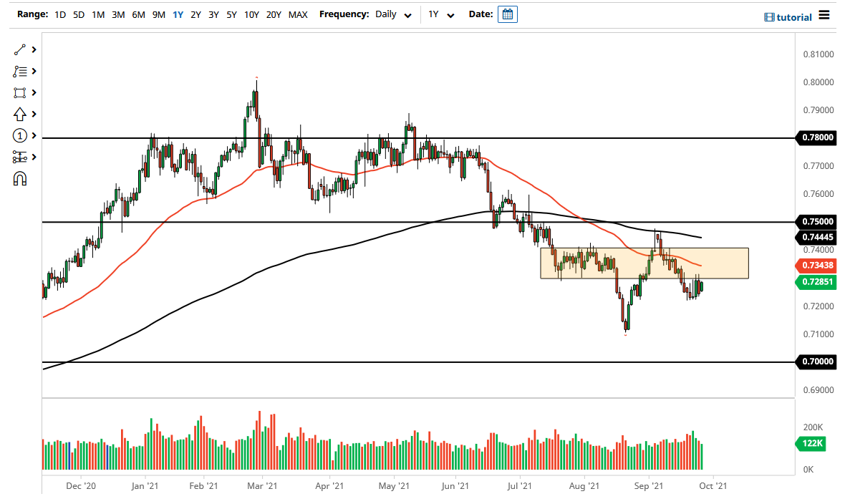Open the tutorial link
This screenshot has height=504, width=845.
coord(795,16)
